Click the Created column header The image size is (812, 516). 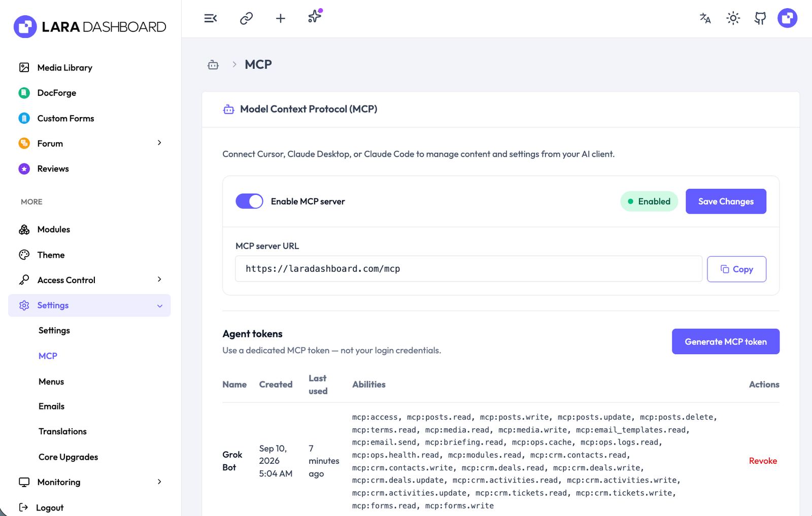point(276,385)
